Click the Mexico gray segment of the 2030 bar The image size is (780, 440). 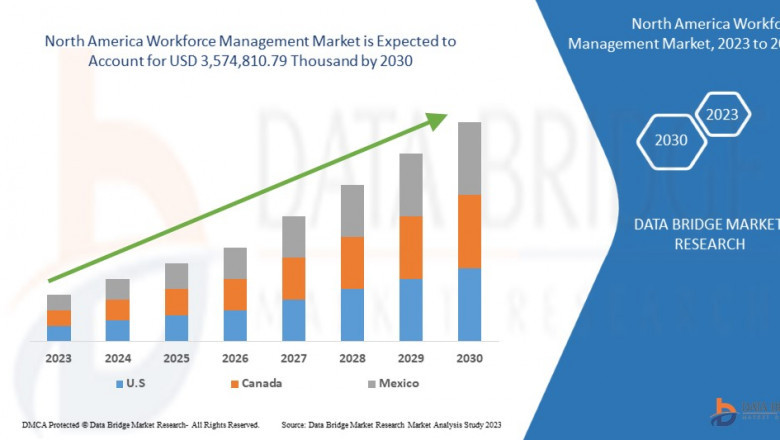[x=470, y=158]
